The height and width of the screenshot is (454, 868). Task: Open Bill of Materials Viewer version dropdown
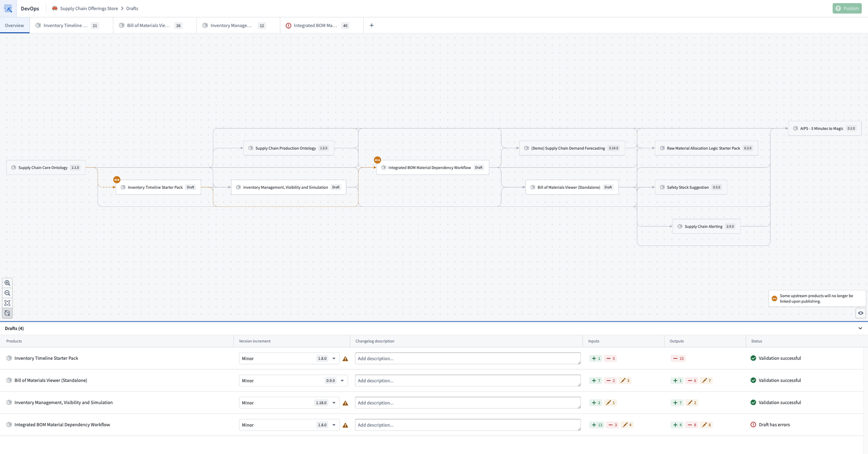(x=293, y=381)
